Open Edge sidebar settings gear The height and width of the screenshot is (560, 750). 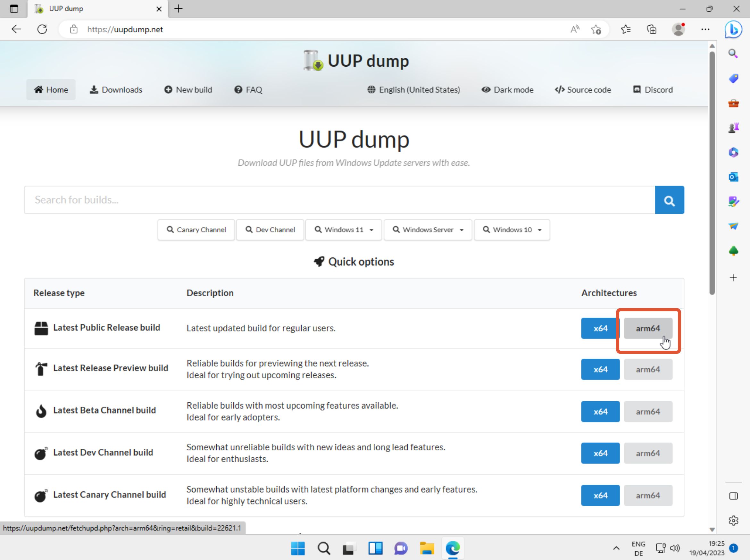(x=733, y=520)
